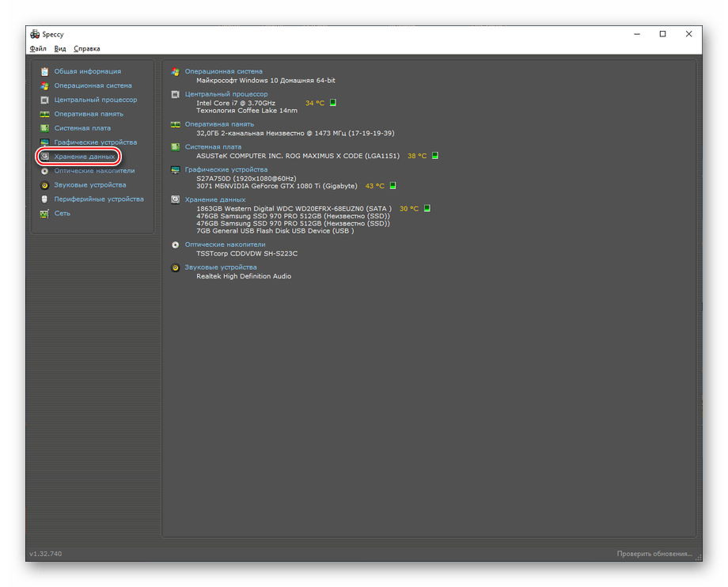Click the Операционная система Windows flag icon in the sidebar
Screen dimensions: 728x587
point(44,86)
